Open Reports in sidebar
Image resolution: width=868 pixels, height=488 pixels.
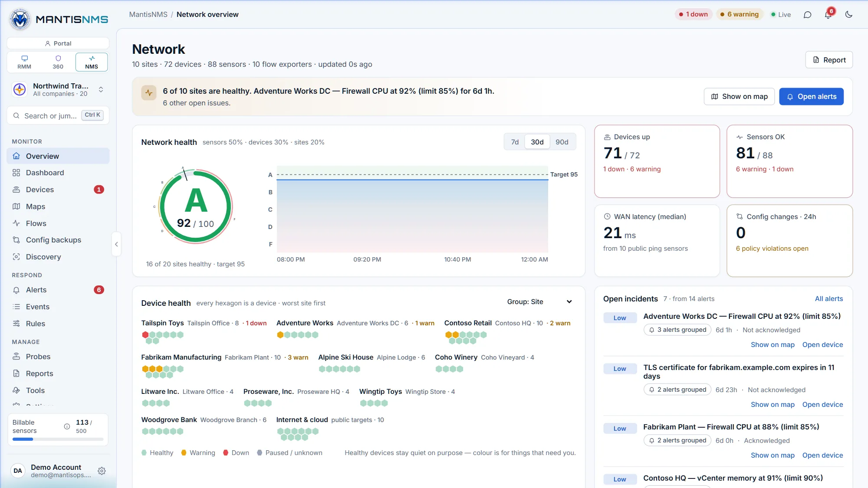58,373
